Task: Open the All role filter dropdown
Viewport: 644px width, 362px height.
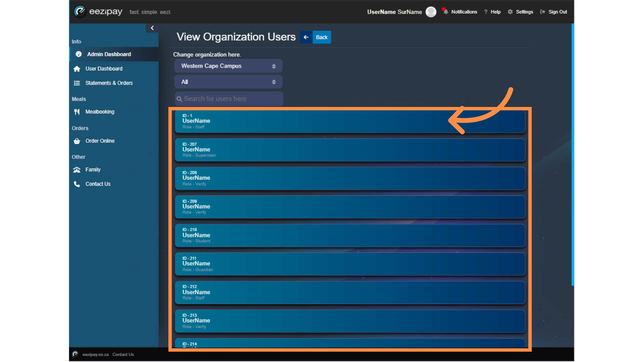Action: point(228,82)
